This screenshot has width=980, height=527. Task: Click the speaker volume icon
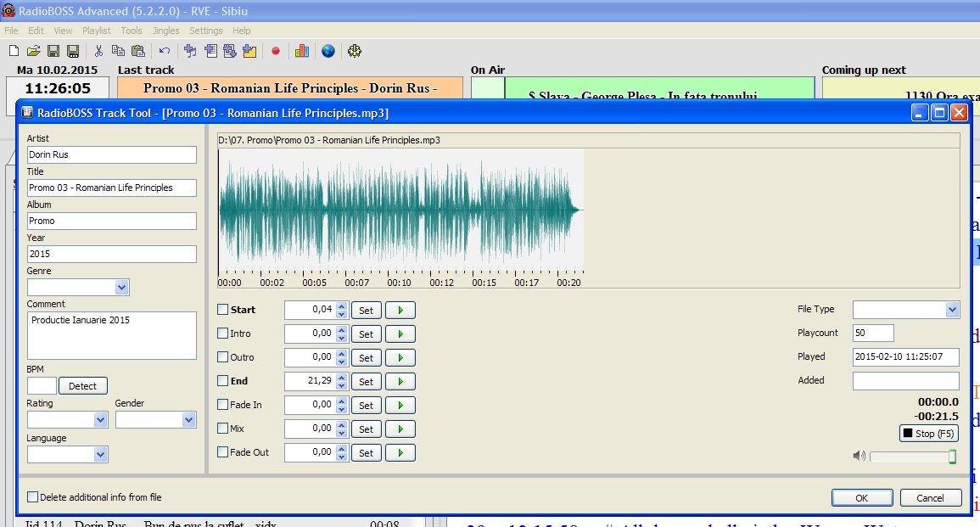tap(860, 457)
